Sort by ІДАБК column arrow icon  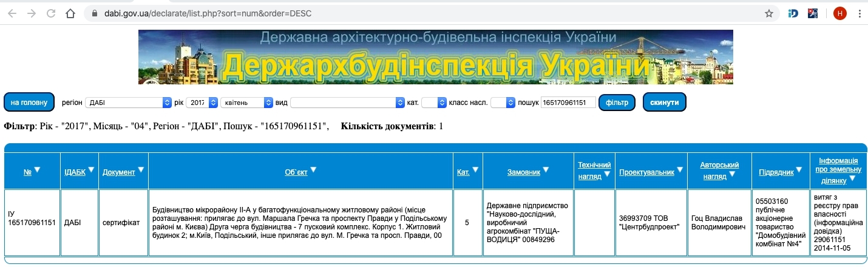coord(91,171)
